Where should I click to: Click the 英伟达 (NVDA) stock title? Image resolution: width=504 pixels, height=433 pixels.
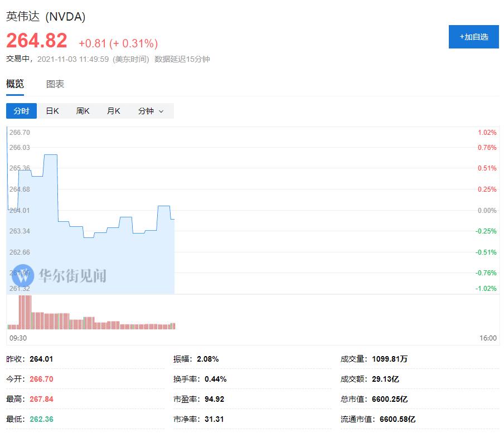(x=46, y=17)
